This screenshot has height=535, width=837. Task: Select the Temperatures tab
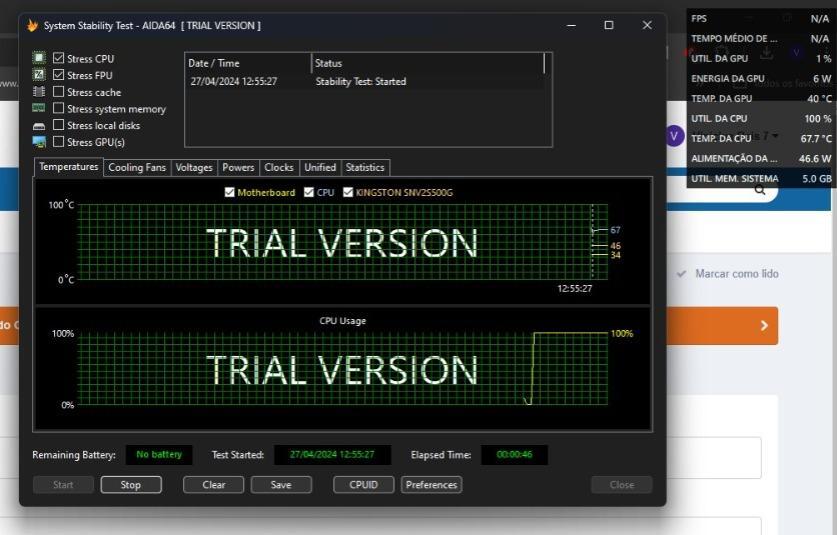click(68, 167)
